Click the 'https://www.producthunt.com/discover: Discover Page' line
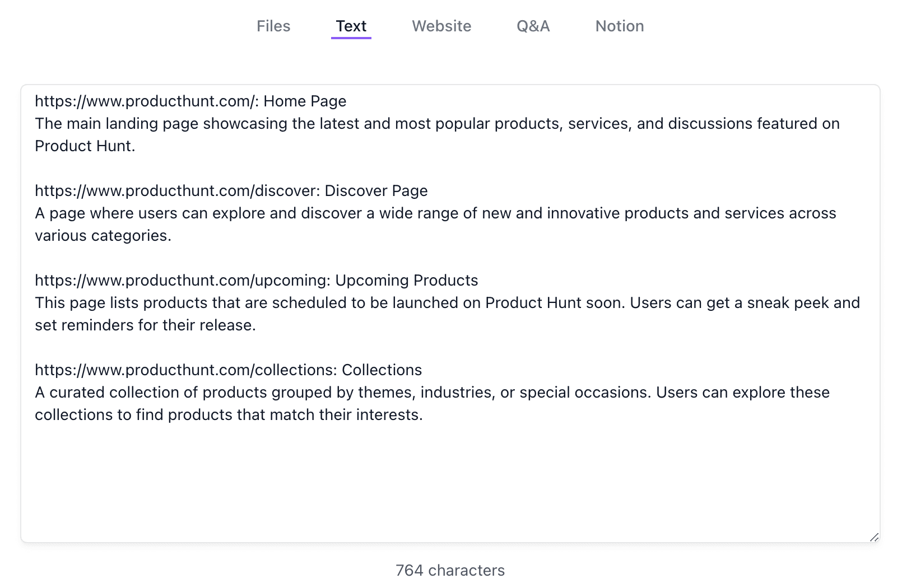The image size is (902, 588). [x=231, y=190]
